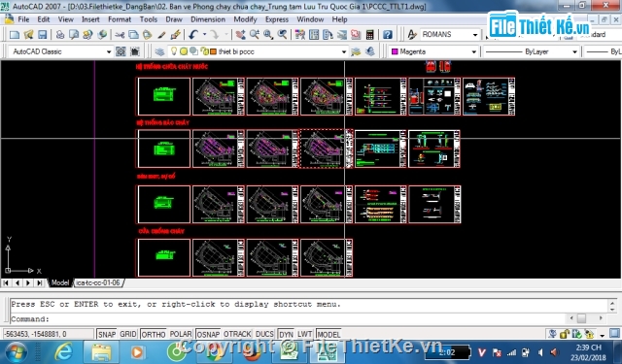This screenshot has width=622, height=364.
Task: Launch Internet Explorer from taskbar
Action: pyautogui.click(x=63, y=352)
